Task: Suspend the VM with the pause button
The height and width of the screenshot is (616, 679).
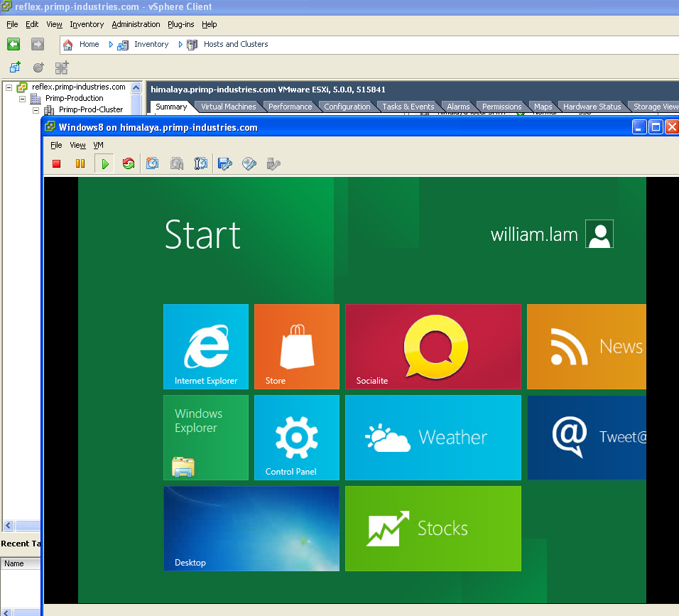Action: pyautogui.click(x=80, y=163)
